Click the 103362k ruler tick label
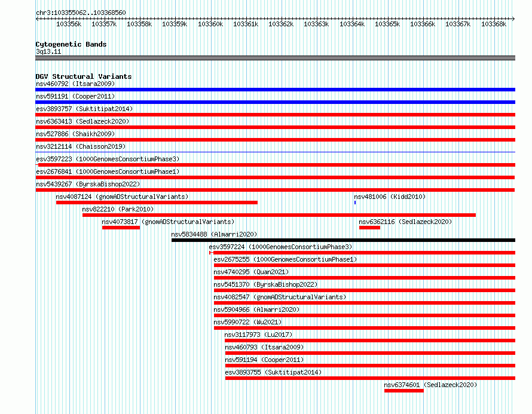Image resolution: width=532 pixels, height=414 pixels. click(281, 24)
